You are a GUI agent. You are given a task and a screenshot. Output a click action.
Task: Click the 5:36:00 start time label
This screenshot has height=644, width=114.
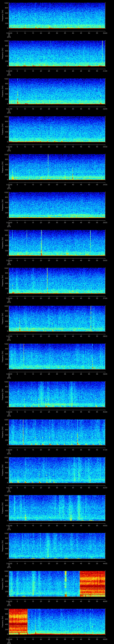click(x=9, y=298)
